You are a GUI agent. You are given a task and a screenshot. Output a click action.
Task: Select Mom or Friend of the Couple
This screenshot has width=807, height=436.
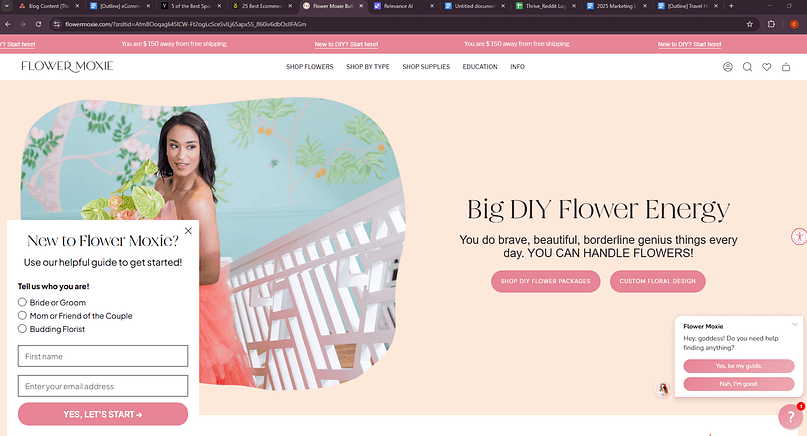click(x=22, y=315)
